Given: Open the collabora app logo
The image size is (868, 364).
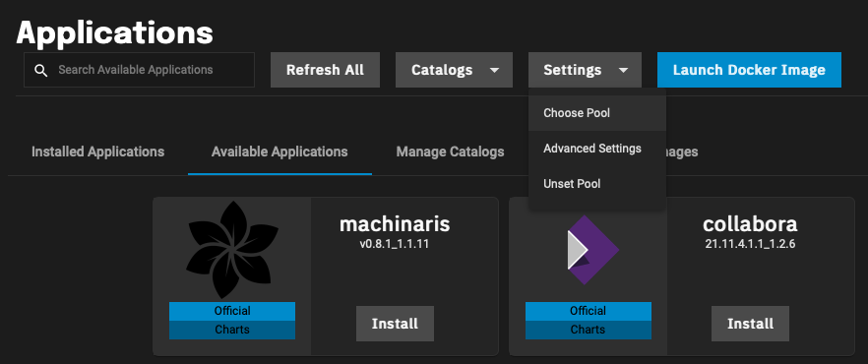Looking at the screenshot, I should click(x=592, y=250).
